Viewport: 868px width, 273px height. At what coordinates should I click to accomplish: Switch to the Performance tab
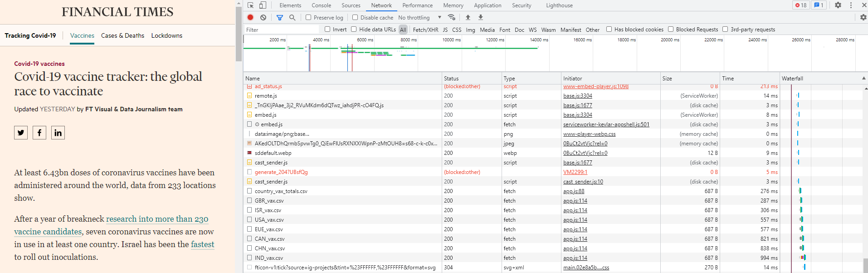[417, 5]
